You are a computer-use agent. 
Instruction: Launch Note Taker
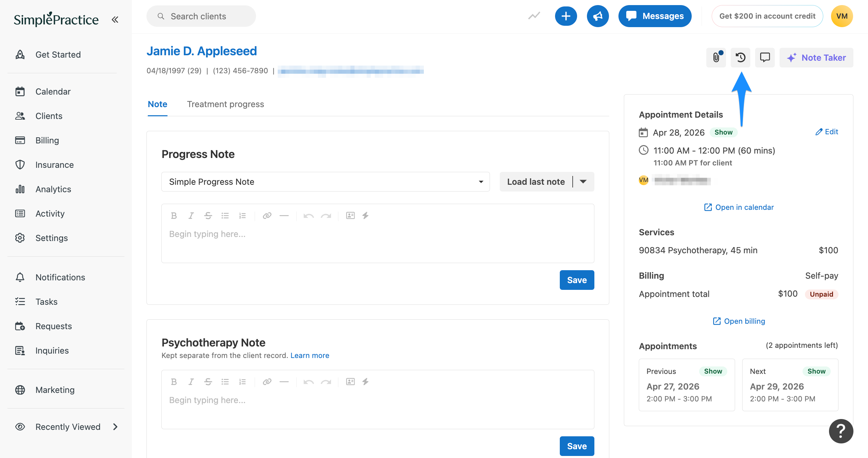pos(816,58)
